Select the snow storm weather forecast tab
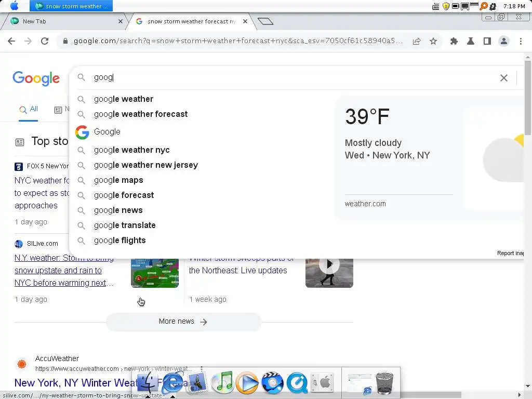This screenshot has width=532, height=399. [190, 21]
